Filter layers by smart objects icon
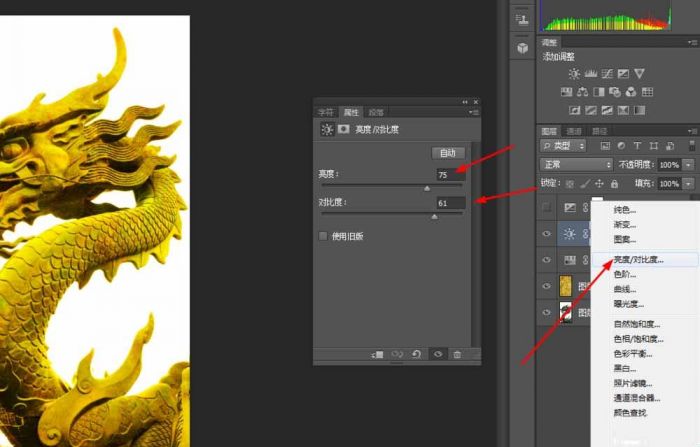 (670, 146)
